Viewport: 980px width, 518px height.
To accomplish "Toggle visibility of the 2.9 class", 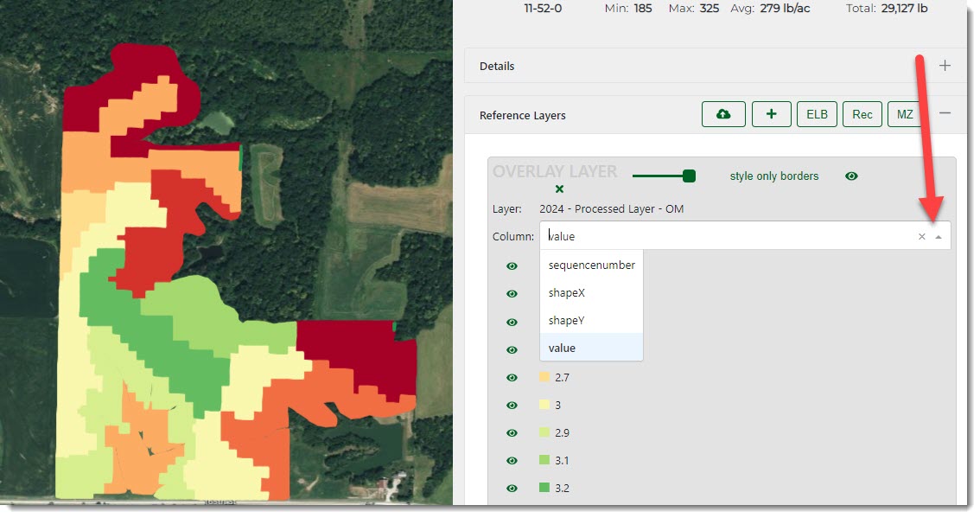I will pos(512,433).
